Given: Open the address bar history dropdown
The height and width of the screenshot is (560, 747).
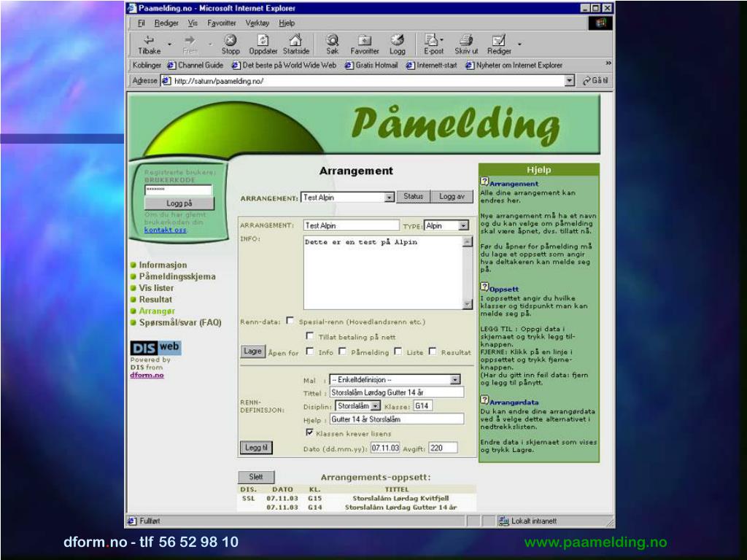Looking at the screenshot, I should click(x=569, y=81).
